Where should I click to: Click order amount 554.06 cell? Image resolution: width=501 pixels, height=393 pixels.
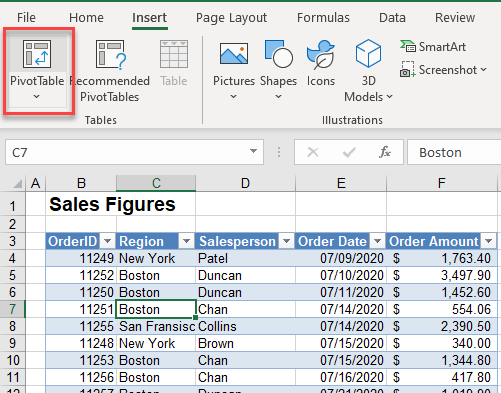click(442, 309)
